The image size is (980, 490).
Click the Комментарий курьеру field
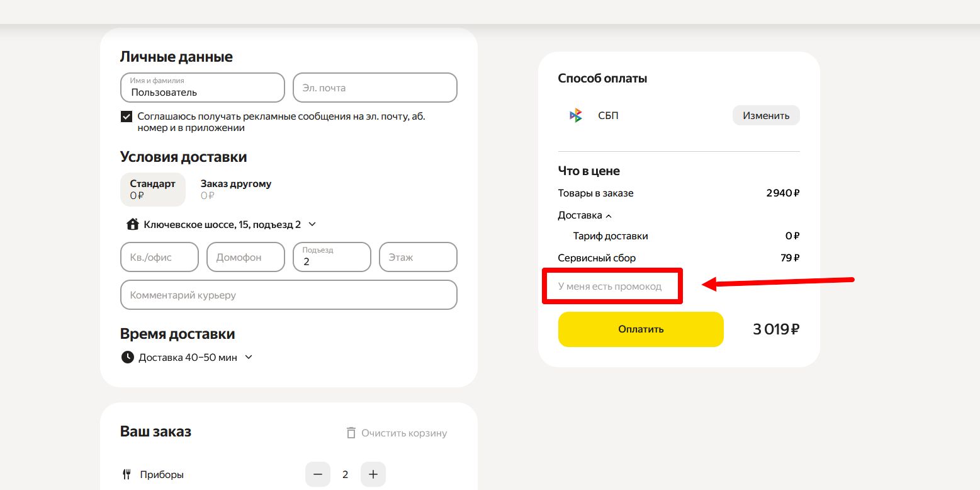pyautogui.click(x=288, y=295)
